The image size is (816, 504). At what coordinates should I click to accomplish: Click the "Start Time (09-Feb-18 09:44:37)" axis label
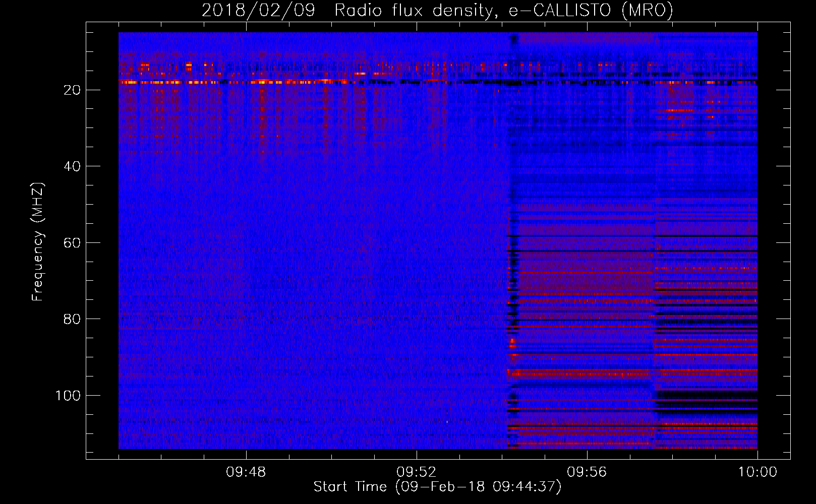click(437, 487)
